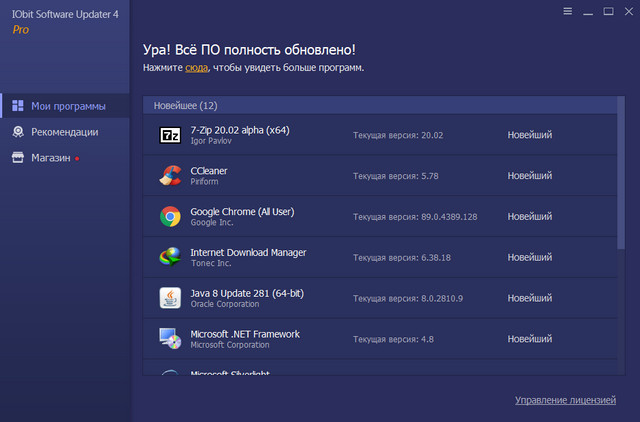Click the Google Chrome icon
Viewport: 640px width, 422px height.
point(169,216)
